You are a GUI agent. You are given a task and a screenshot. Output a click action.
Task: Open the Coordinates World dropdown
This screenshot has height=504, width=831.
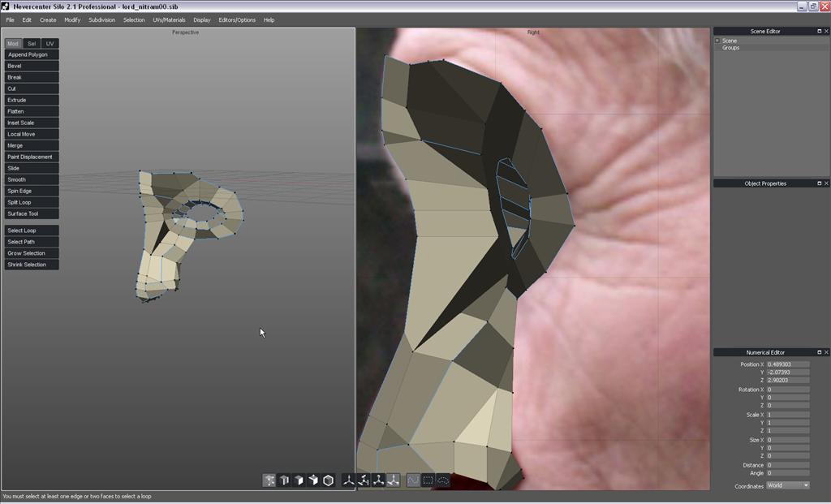point(788,485)
